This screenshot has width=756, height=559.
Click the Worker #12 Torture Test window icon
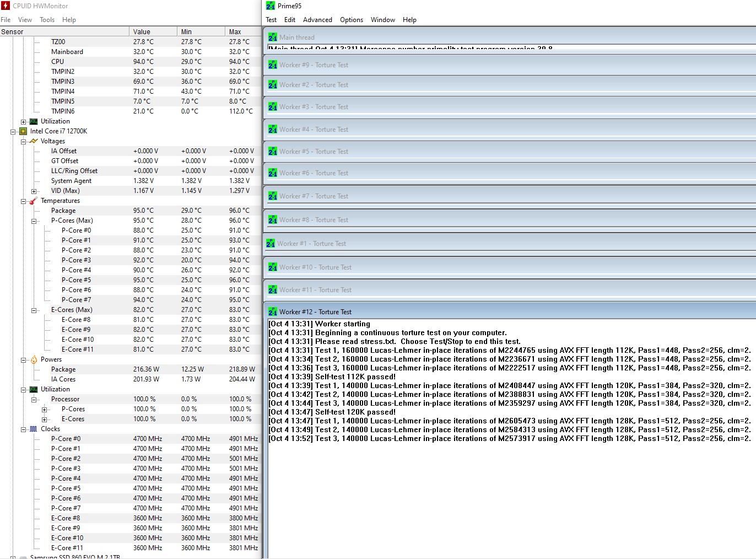[x=273, y=311]
